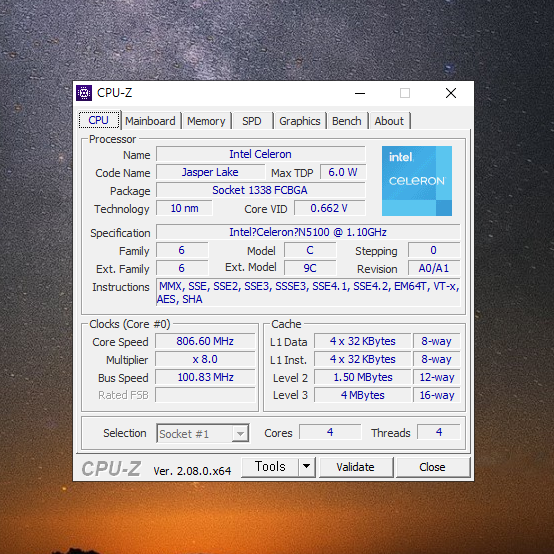Click the Name field showing Intel Celeron
Viewport: 554px width, 554px height.
(261, 154)
